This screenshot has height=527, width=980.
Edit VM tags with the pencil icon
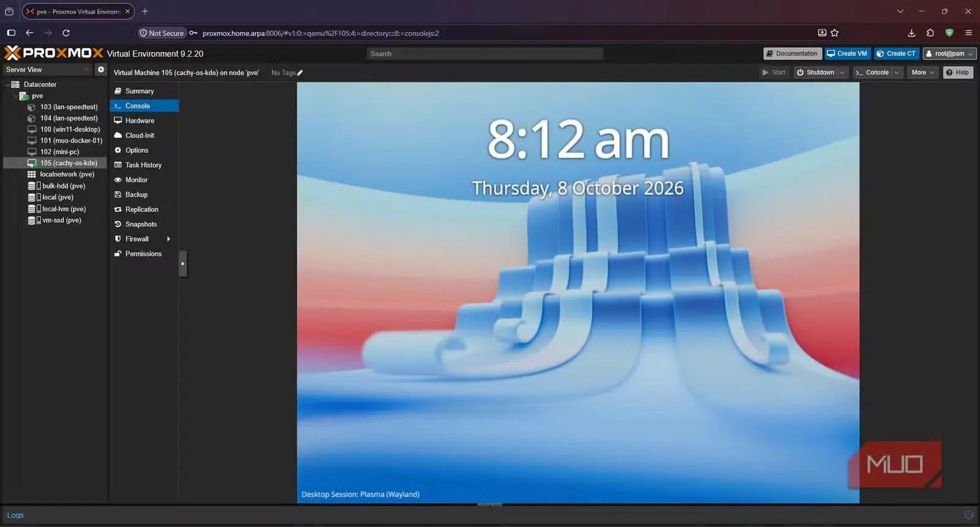[300, 73]
